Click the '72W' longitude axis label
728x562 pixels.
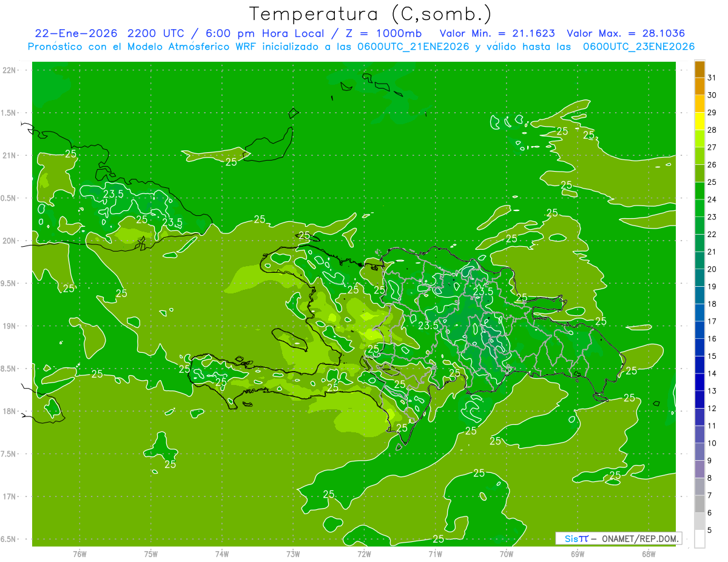[364, 554]
